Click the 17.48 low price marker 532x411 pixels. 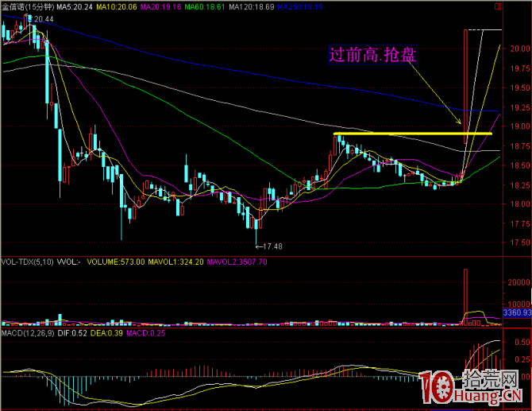coord(272,246)
